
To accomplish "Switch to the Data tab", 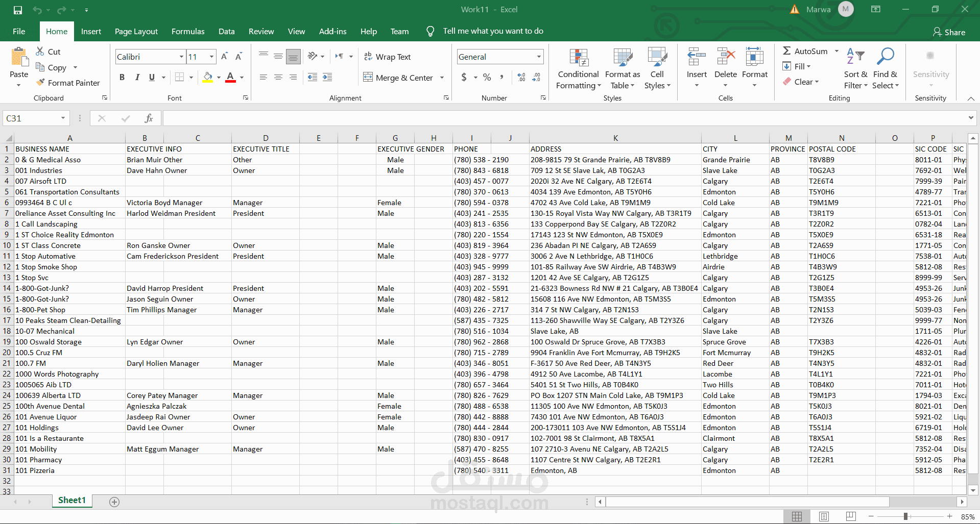I will (227, 31).
